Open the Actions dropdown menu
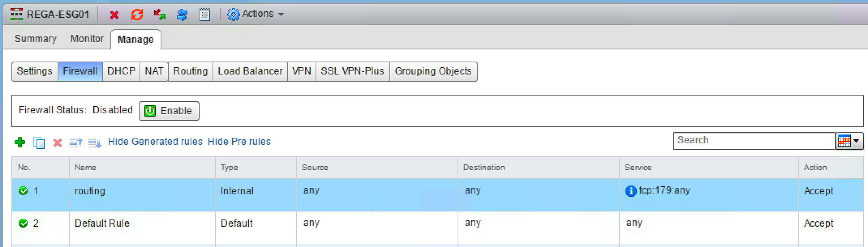The height and width of the screenshot is (247, 868). [x=256, y=14]
